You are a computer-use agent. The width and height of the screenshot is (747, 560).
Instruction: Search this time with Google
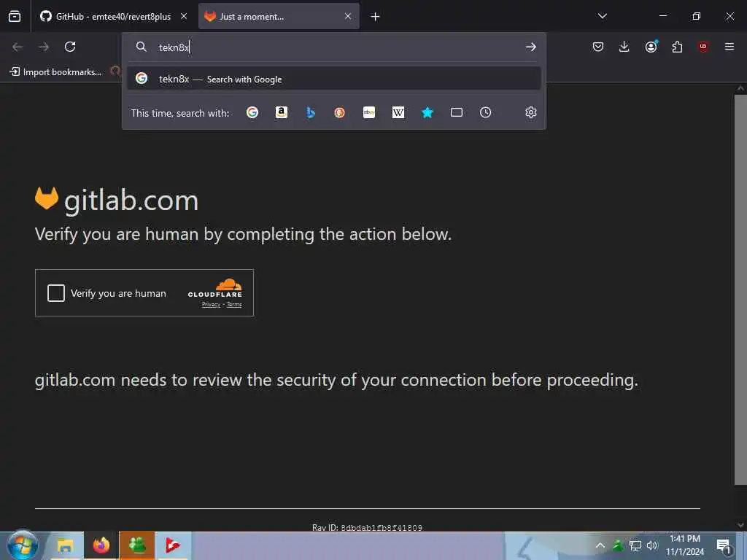point(252,112)
